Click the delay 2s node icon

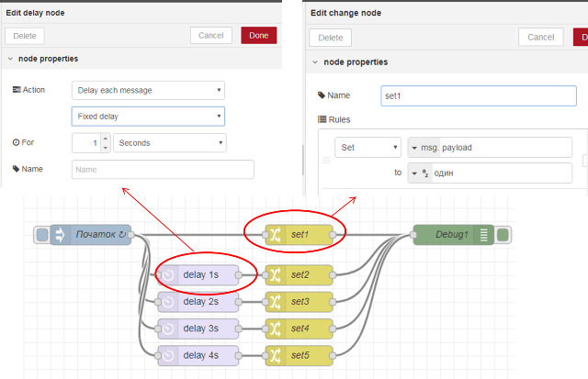click(166, 301)
